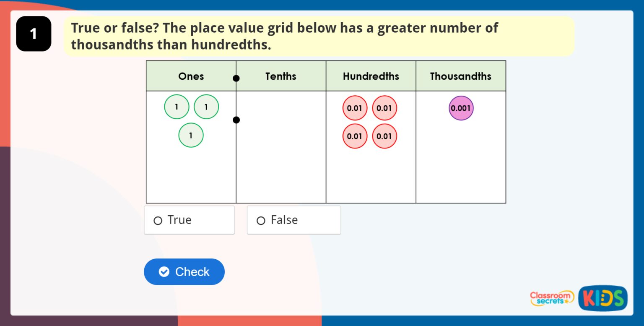The width and height of the screenshot is (644, 326).
Task: Click the decimal point marker between Ones and Tenths
Action: (x=236, y=120)
